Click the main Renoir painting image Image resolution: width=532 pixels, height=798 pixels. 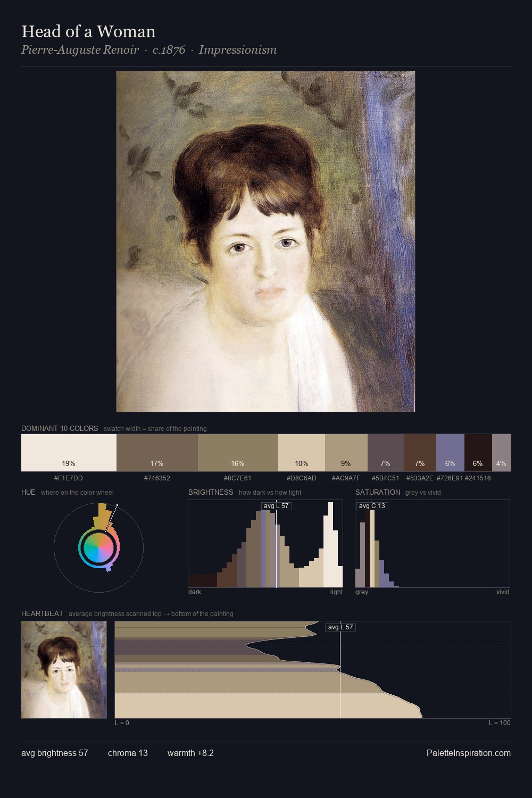pyautogui.click(x=265, y=242)
